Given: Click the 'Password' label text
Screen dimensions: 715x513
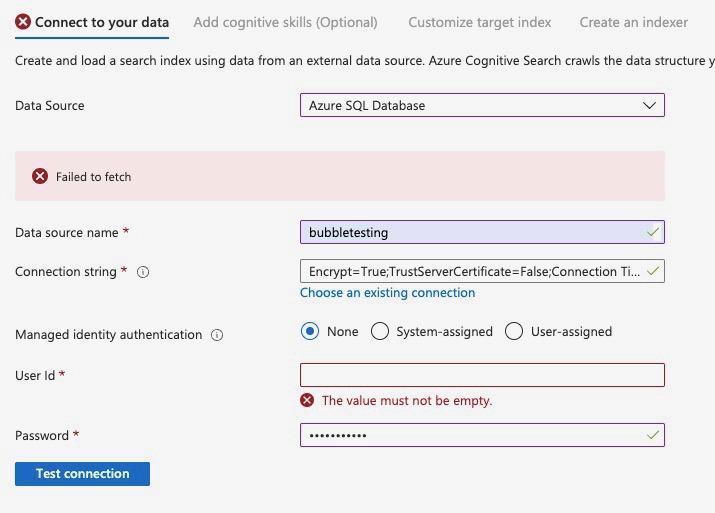Looking at the screenshot, I should (42, 435).
